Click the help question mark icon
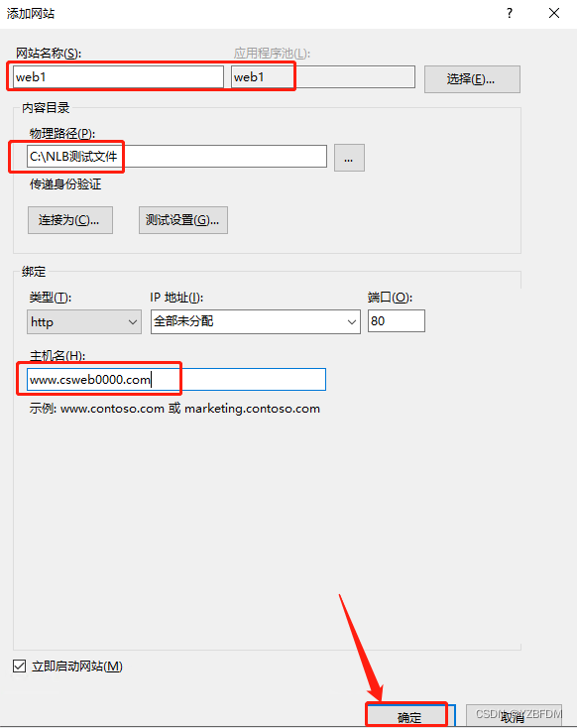This screenshot has height=728, width=577. coord(510,13)
